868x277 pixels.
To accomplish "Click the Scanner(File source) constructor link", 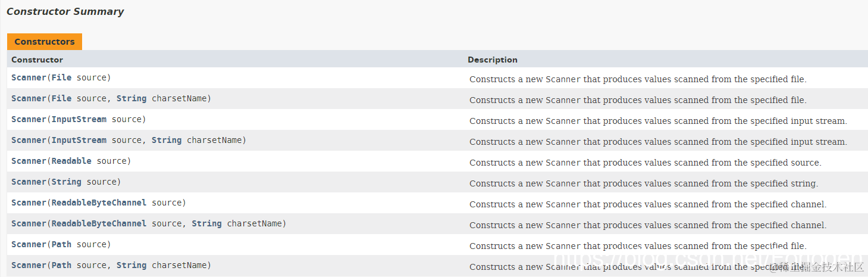I will [x=29, y=77].
